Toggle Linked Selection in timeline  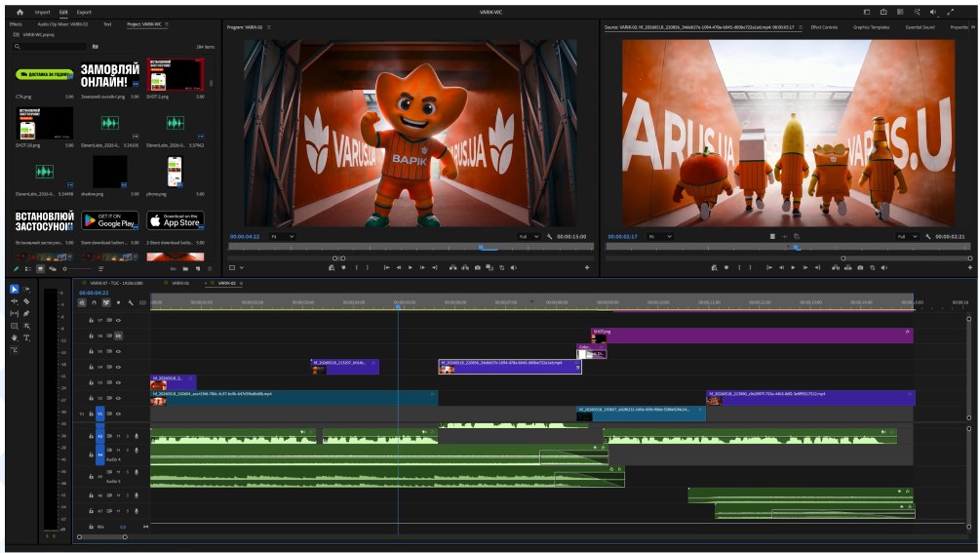click(106, 303)
